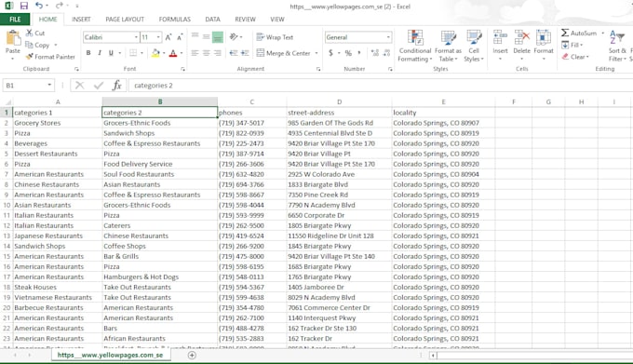
Task: Switch to the DATA tab
Action: coord(213,19)
